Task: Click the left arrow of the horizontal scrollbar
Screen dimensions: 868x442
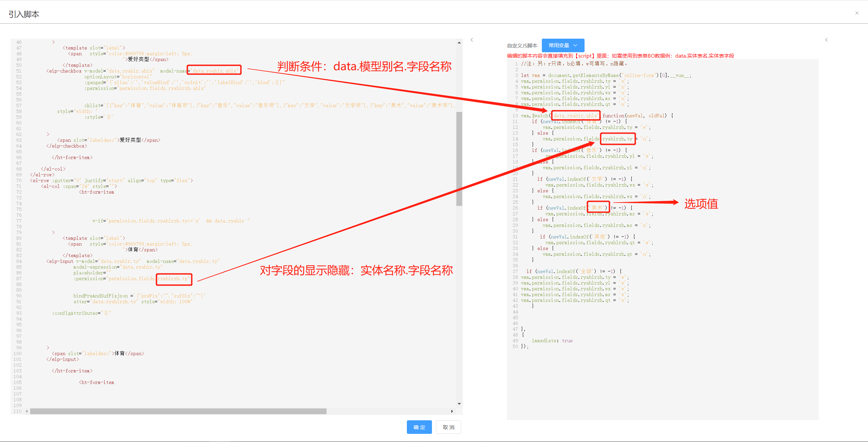Action: [x=27, y=411]
